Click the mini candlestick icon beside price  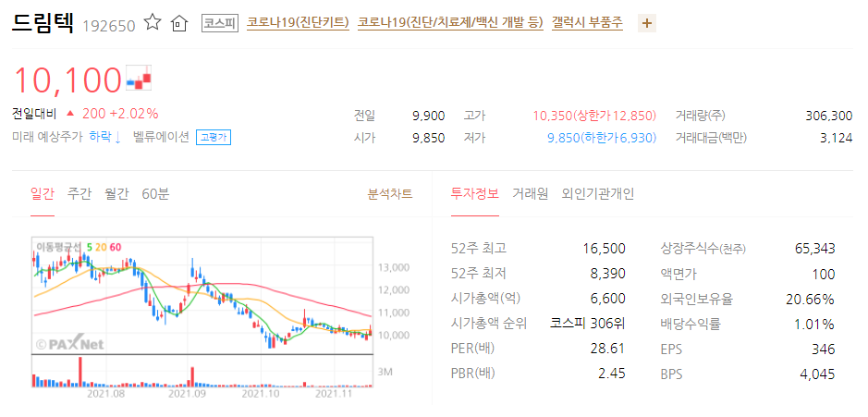(139, 79)
